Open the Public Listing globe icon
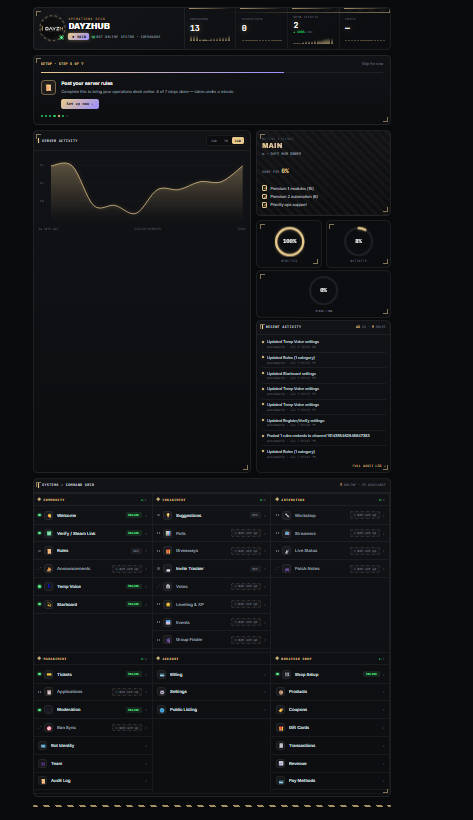The width and height of the screenshot is (473, 820). coord(162,710)
